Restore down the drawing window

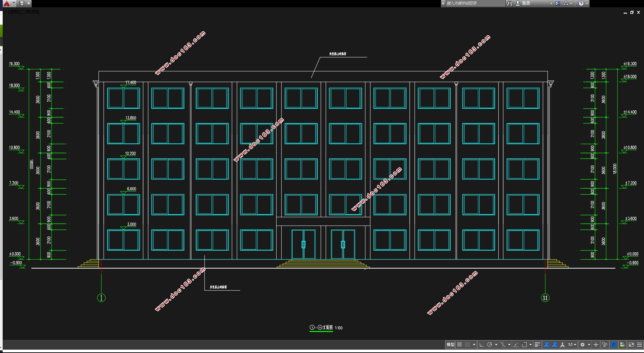(632, 12)
